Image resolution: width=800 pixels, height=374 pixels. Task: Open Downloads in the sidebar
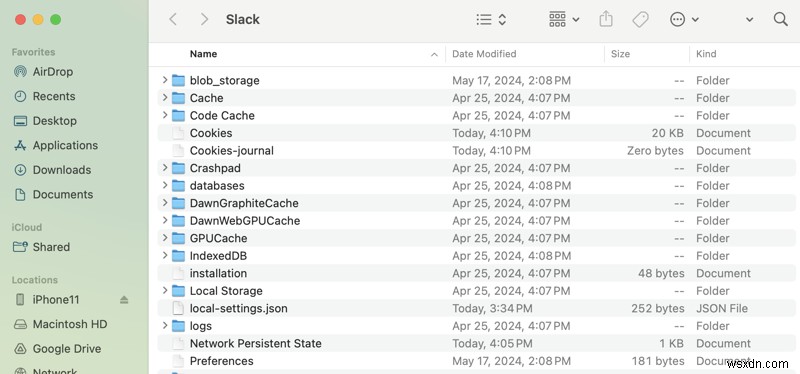(52, 170)
